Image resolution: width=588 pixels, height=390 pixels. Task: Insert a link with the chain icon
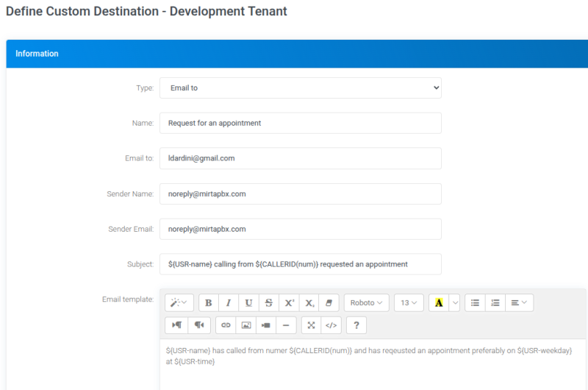point(226,325)
